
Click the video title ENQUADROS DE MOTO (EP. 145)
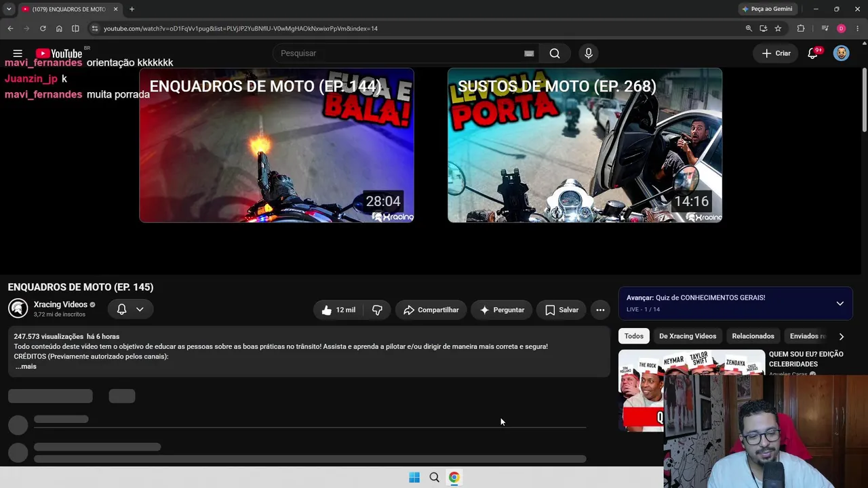click(81, 287)
